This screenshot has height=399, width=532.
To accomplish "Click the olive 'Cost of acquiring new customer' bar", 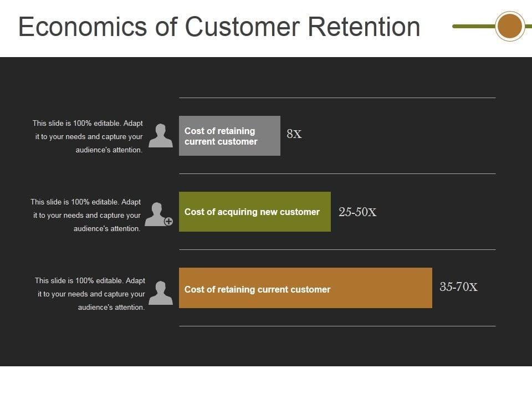I will pyautogui.click(x=254, y=212).
